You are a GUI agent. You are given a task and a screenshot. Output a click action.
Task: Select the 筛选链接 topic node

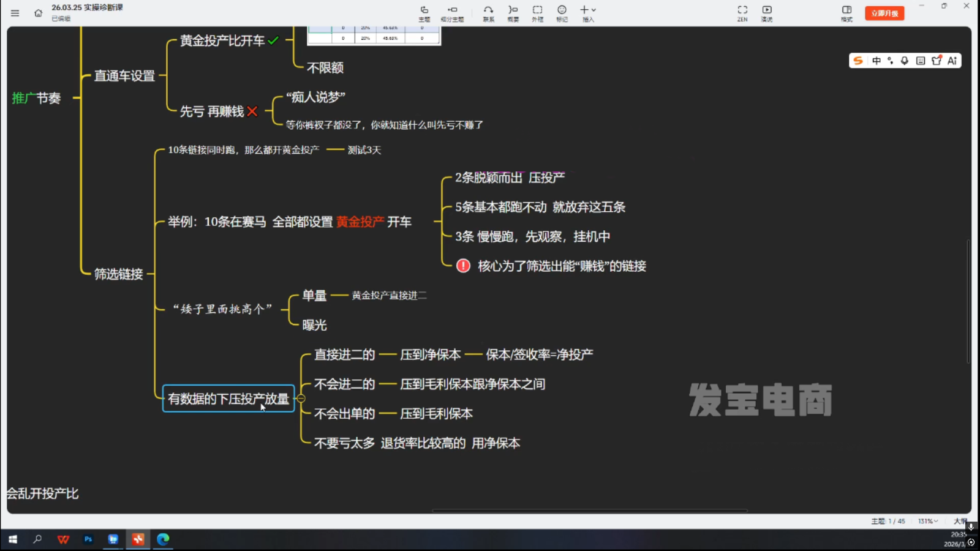119,274
